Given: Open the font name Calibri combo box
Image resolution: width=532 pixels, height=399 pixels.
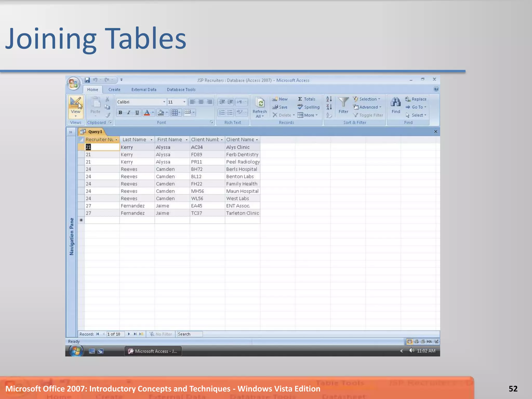Looking at the screenshot, I should point(141,102).
